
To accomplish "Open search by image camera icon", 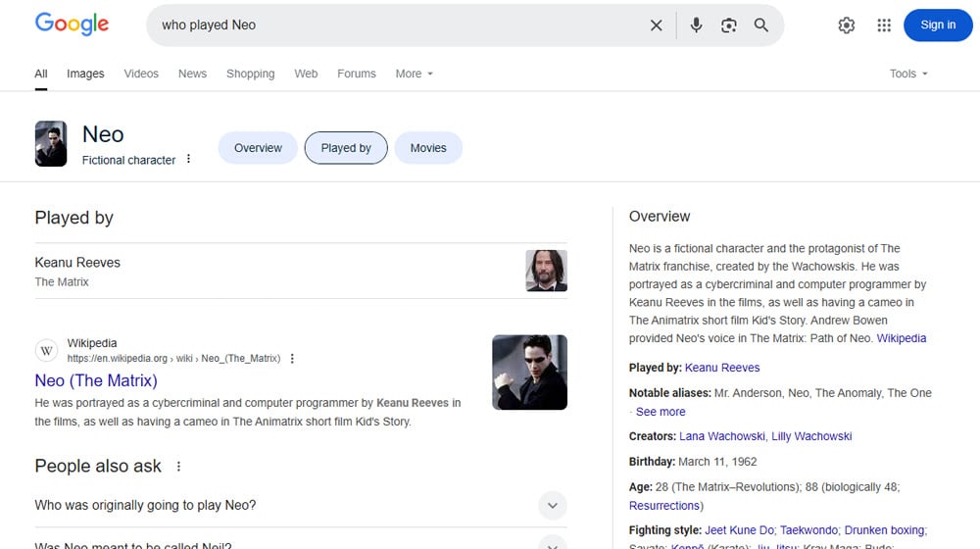I will [x=729, y=25].
